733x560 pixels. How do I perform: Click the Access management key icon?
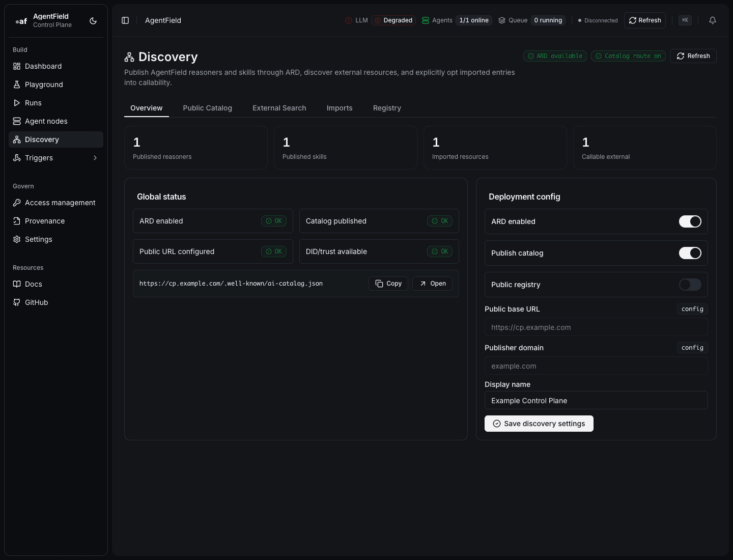pyautogui.click(x=17, y=203)
